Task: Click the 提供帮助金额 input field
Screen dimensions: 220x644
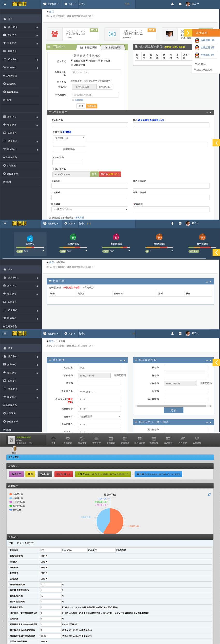Action: (96, 72)
